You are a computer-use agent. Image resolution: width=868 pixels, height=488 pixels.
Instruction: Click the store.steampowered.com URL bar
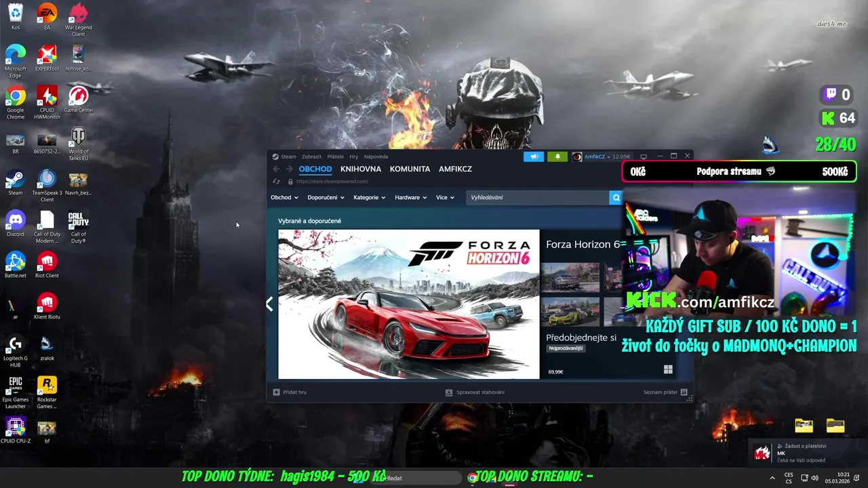332,182
